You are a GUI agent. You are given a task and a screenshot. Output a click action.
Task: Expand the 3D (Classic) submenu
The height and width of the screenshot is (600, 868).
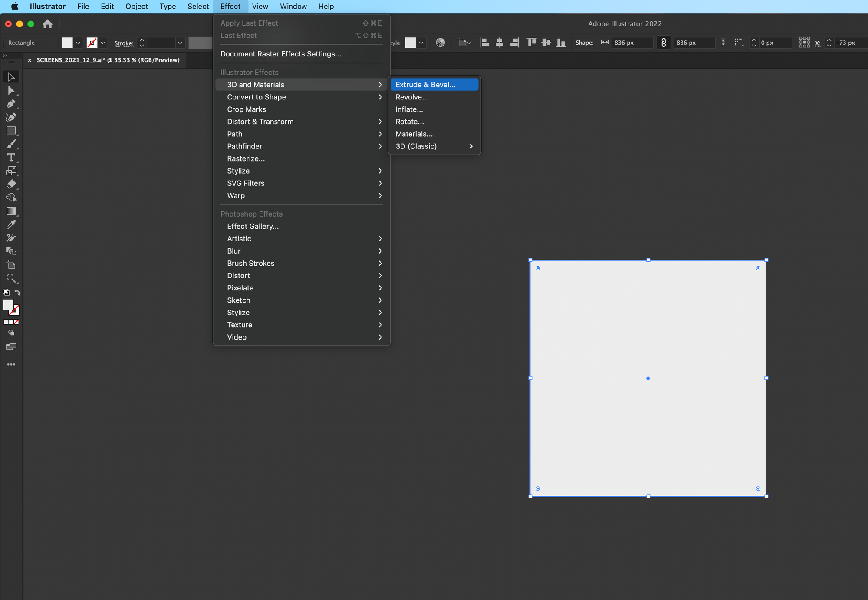434,146
